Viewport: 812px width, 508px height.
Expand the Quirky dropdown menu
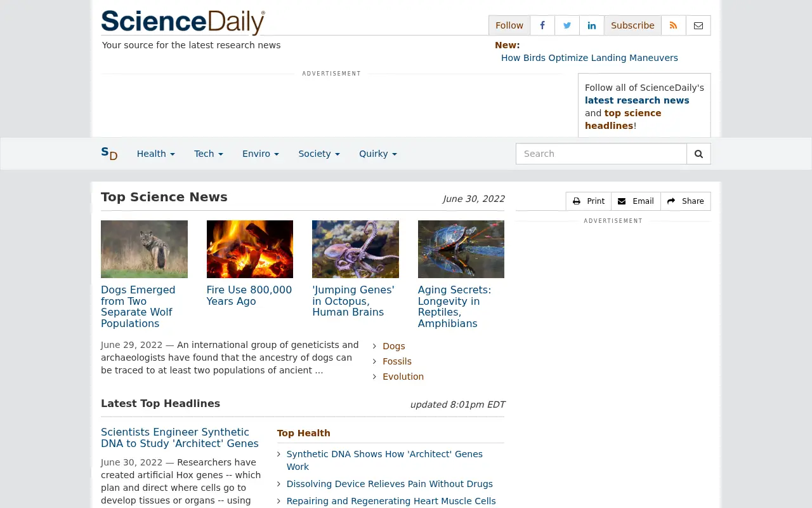coord(378,154)
